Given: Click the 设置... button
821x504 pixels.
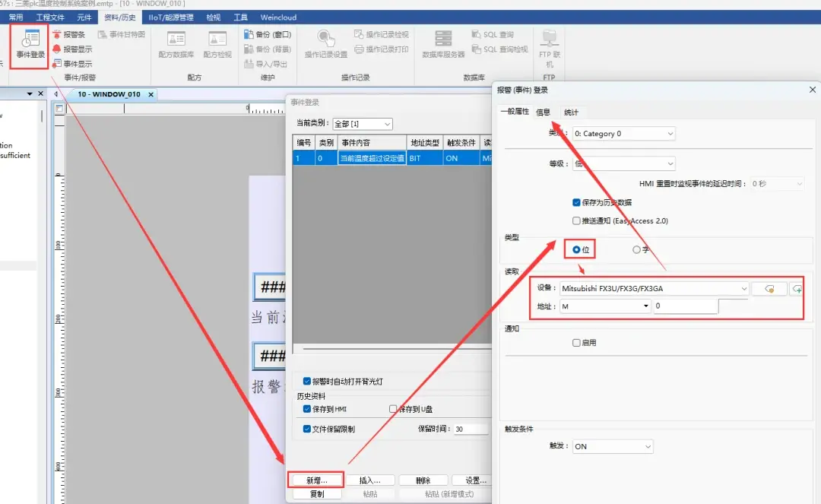Looking at the screenshot, I should [x=471, y=480].
